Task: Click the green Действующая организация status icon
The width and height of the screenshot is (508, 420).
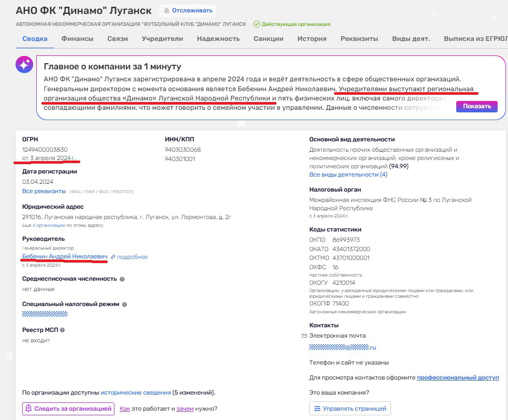Action: 257,24
